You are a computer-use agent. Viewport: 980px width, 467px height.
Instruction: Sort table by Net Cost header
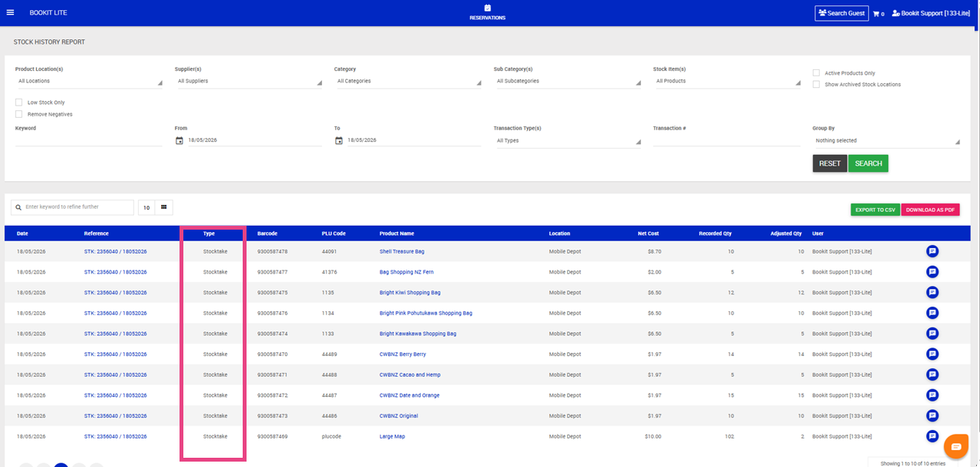(648, 234)
